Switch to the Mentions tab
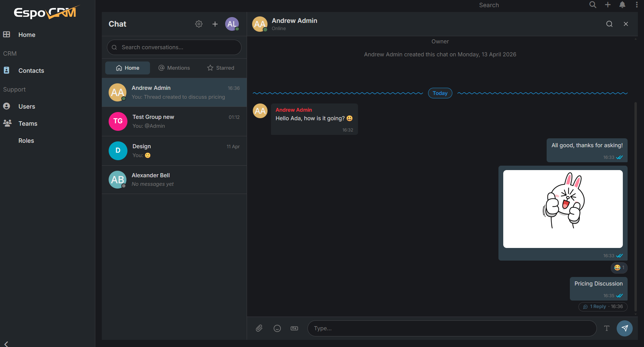Image resolution: width=644 pixels, height=347 pixels. click(174, 68)
